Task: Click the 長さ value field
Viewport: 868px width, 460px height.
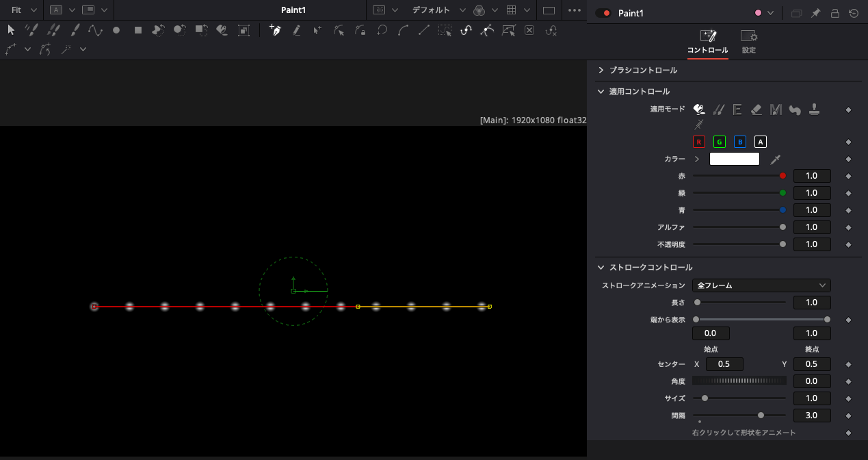Action: click(812, 303)
